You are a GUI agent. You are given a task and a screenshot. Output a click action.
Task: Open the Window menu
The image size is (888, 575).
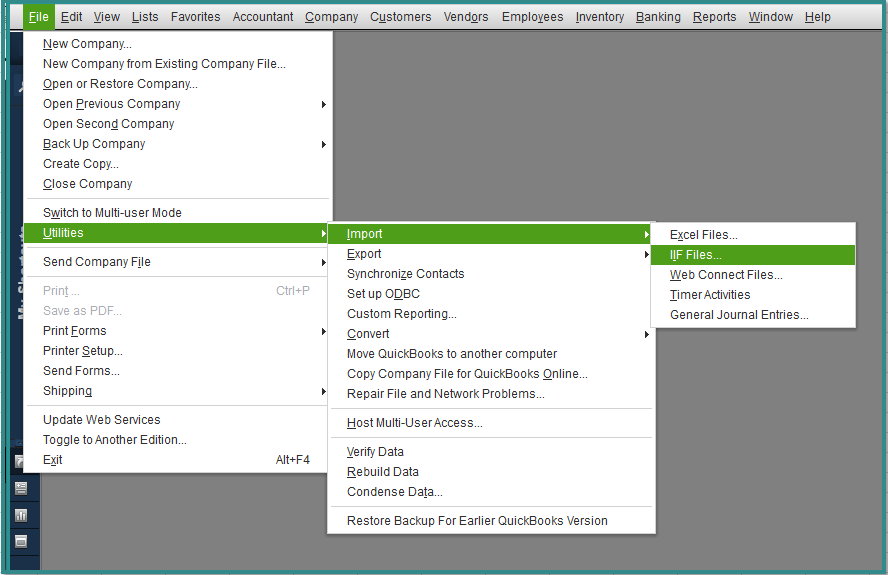770,17
